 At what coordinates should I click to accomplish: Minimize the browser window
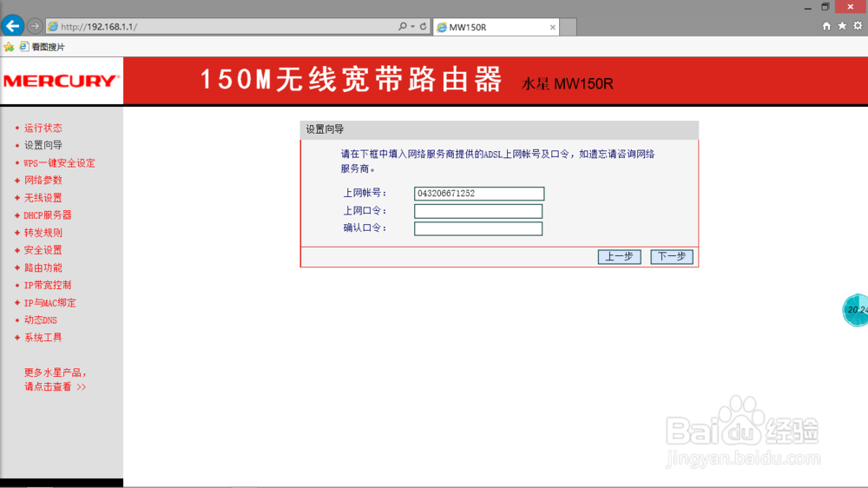[x=807, y=7]
